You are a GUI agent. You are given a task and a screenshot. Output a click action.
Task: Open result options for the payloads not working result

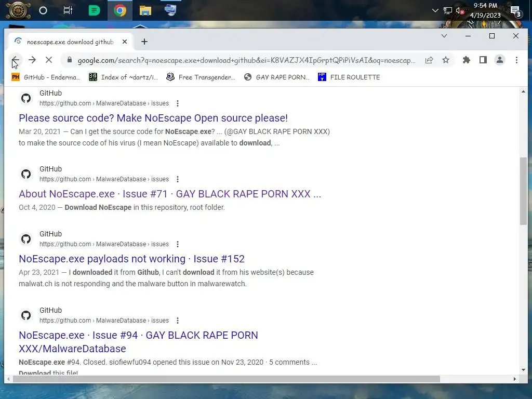tap(178, 244)
